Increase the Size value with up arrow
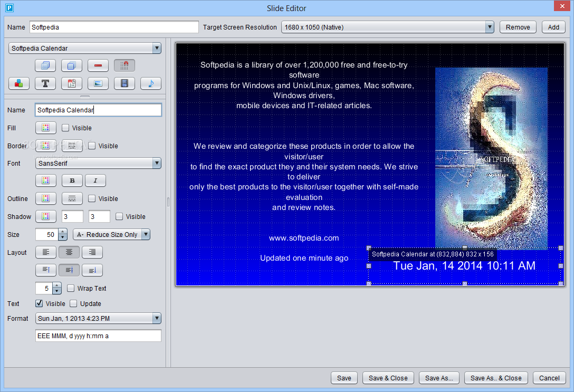Screen dimensions: 574x392 (63, 232)
